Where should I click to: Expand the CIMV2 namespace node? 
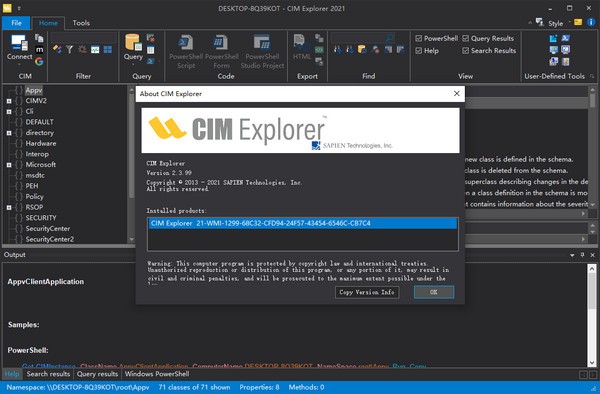click(9, 101)
